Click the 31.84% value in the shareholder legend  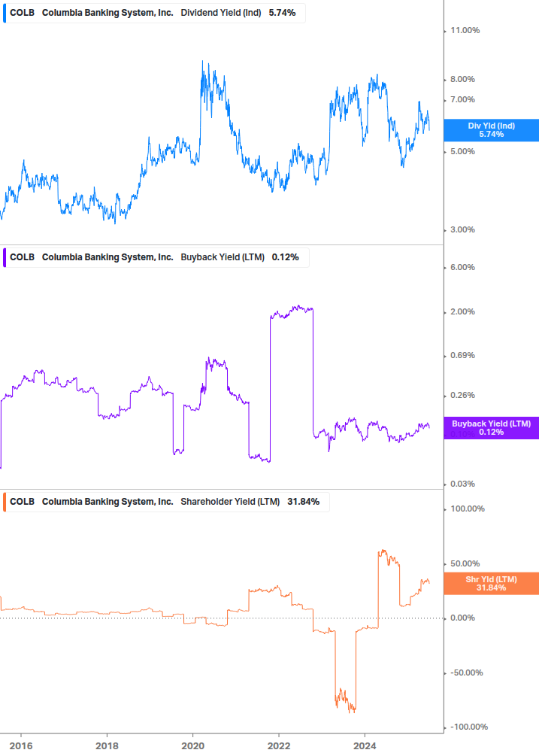pyautogui.click(x=304, y=502)
